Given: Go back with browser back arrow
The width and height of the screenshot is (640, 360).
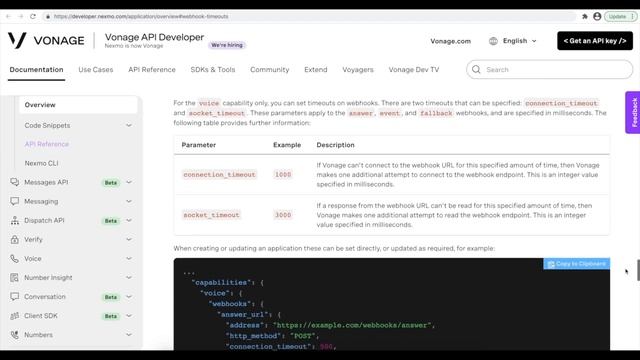Looking at the screenshot, I should 9,16.
